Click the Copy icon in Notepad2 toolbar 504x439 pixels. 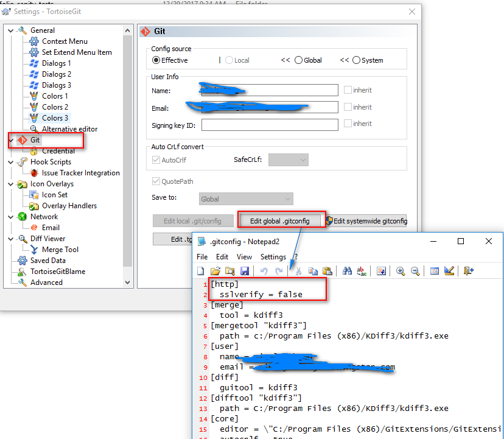(x=313, y=271)
